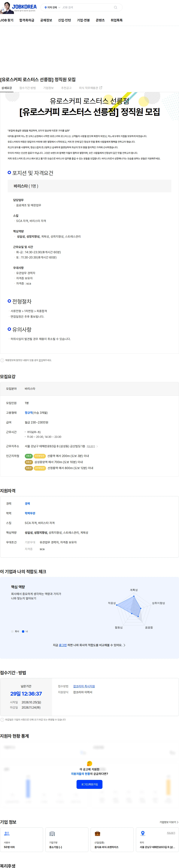Click the JOBKOREA logo
Viewport: 179px width, 868px height.
(24, 6)
